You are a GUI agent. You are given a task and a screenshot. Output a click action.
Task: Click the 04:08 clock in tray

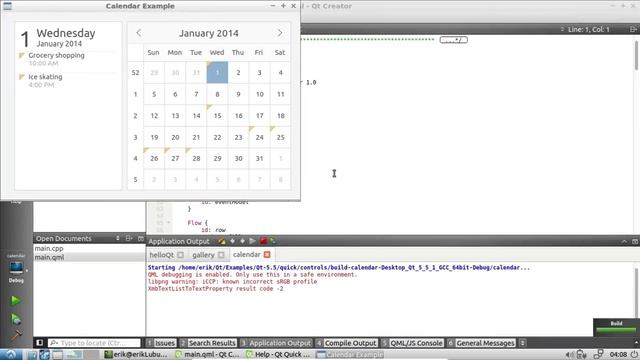618,354
